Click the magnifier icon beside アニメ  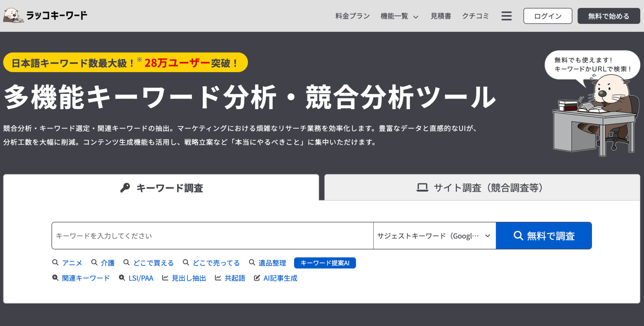(55, 263)
